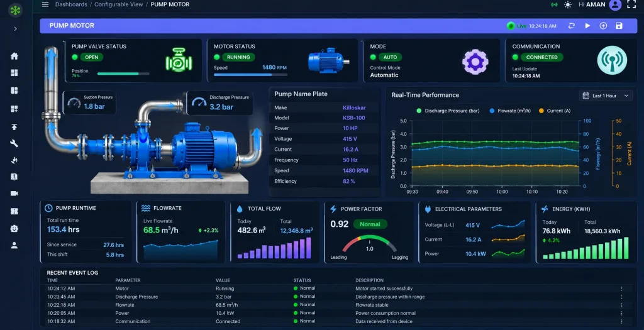Screen dimensions: 644x330
Task: Click the Total Flow droplet icon
Action: tap(240, 209)
